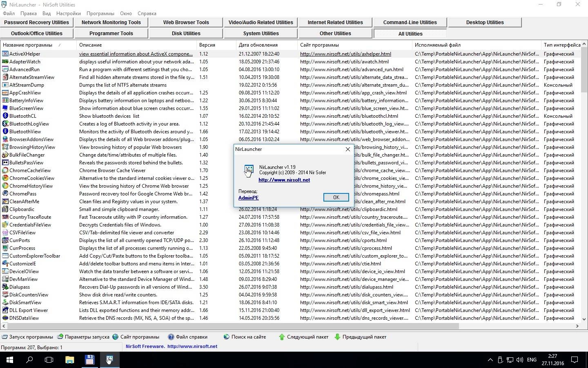Click the BulkFileChanger program icon
Image resolution: width=588 pixels, height=368 pixels.
pyautogui.click(x=5, y=155)
